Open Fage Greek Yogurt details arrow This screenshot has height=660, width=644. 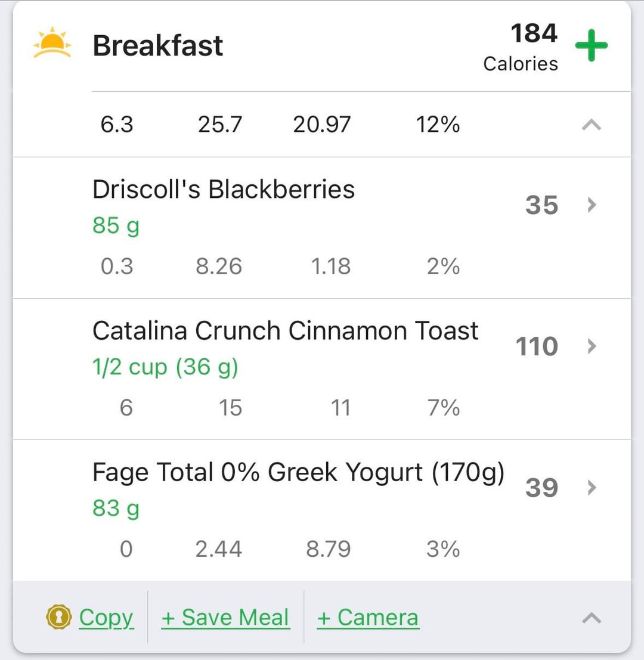[592, 488]
